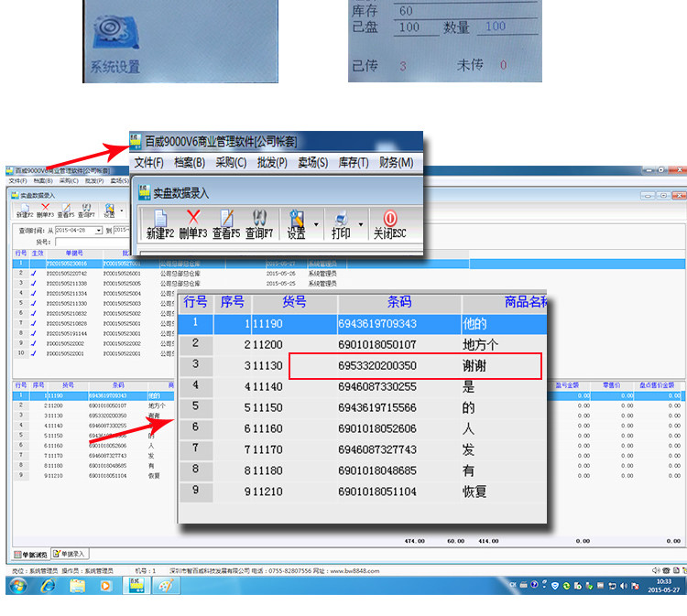Click 删单F3 icon in small background toolbar
Viewport: 687px width, 616px height.
45,207
